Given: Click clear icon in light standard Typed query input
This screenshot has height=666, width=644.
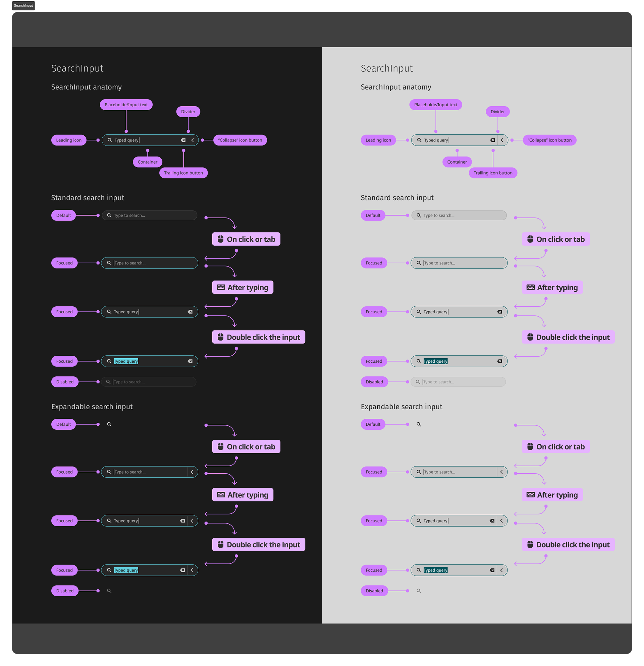Looking at the screenshot, I should [499, 312].
